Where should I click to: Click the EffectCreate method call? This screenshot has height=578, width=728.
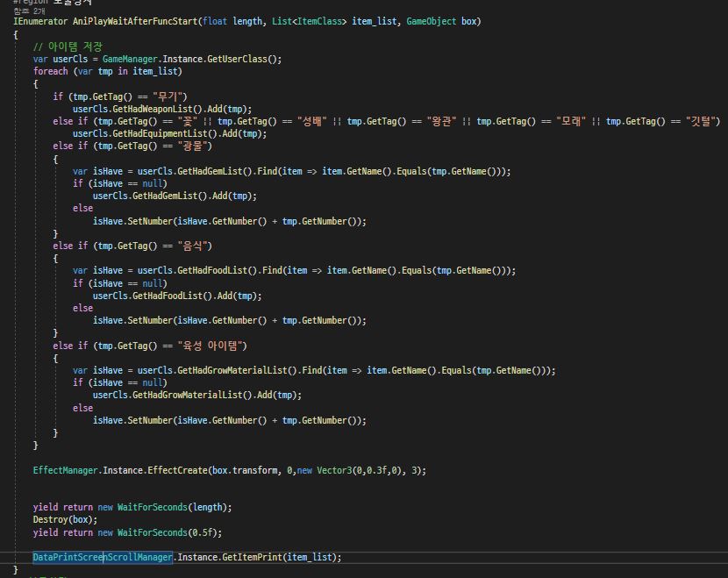coord(177,470)
